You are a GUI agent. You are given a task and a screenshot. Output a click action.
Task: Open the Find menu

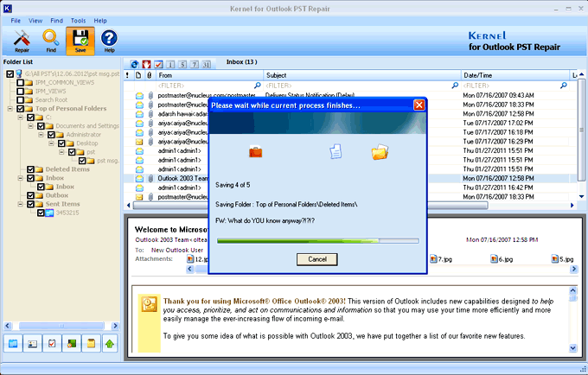tap(56, 21)
